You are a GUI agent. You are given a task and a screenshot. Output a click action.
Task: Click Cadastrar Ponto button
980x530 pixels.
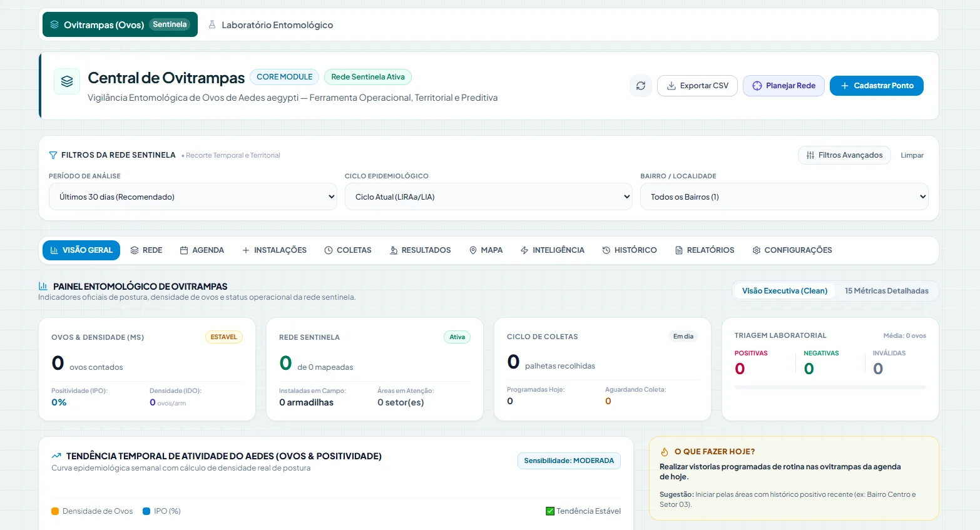pos(877,86)
